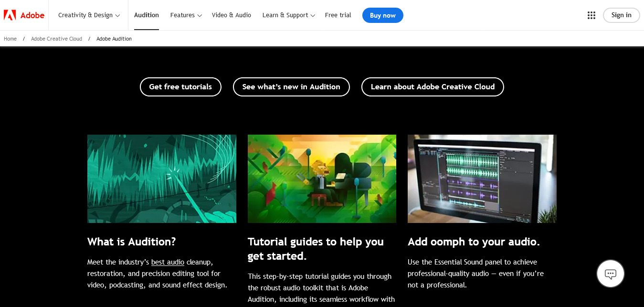Follow the Home breadcrumb link
Screen dimensions: 644x307
(x=10, y=39)
